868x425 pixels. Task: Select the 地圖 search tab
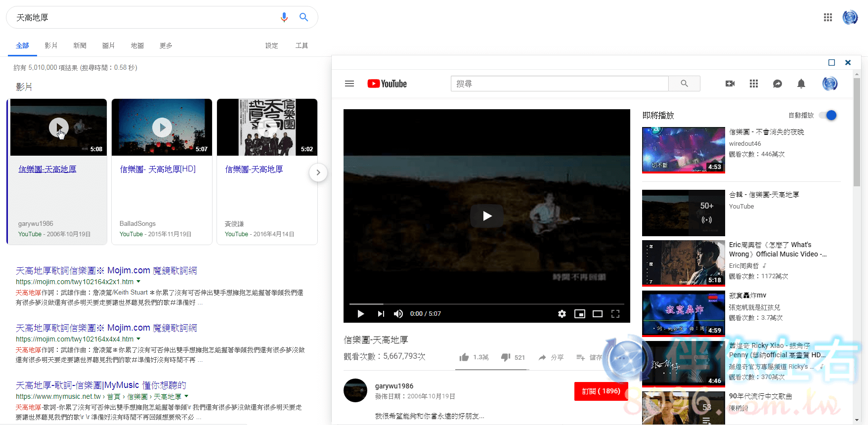[x=137, y=45]
